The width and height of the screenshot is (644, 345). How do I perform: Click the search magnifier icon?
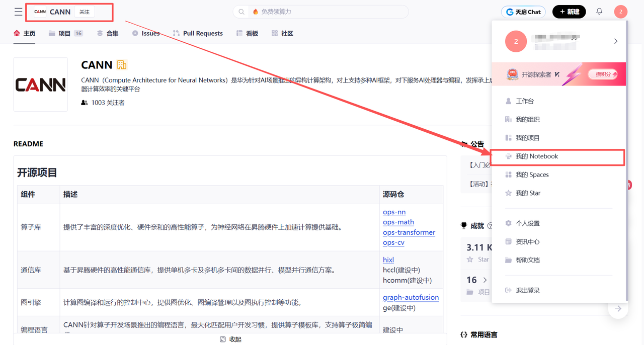(x=242, y=12)
